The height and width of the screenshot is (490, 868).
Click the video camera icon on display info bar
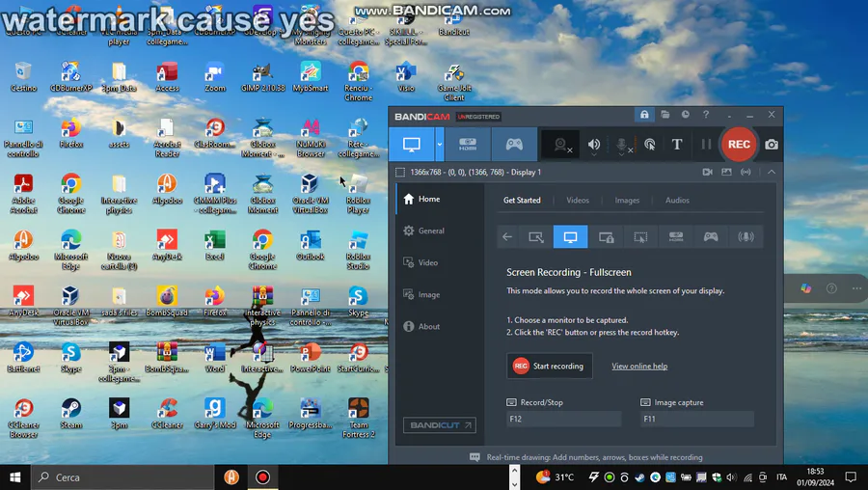[708, 173]
